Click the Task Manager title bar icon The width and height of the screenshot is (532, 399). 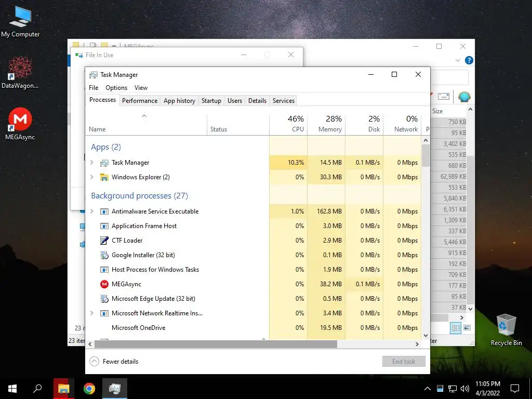[94, 75]
